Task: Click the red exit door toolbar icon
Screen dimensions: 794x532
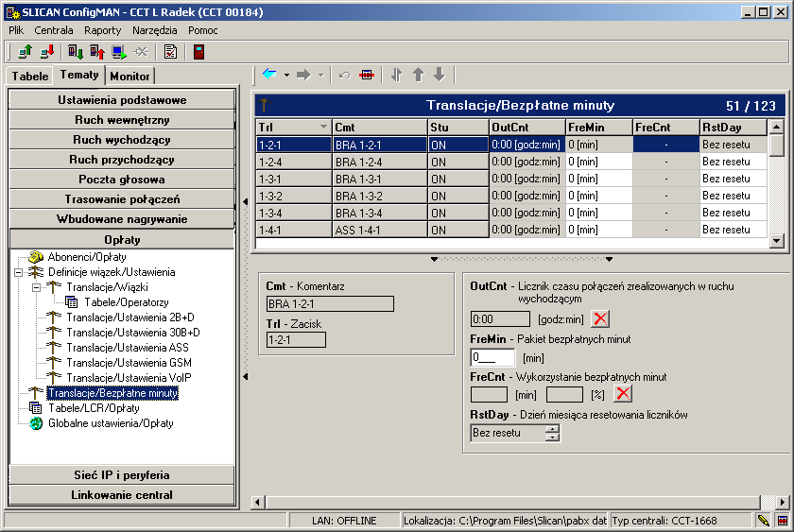Action: [x=199, y=52]
